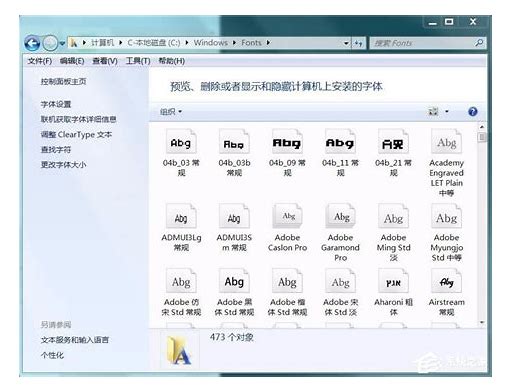Screen dimensions: 512x392
Task: Click the scrollbar down arrow in font list
Action: (482, 323)
